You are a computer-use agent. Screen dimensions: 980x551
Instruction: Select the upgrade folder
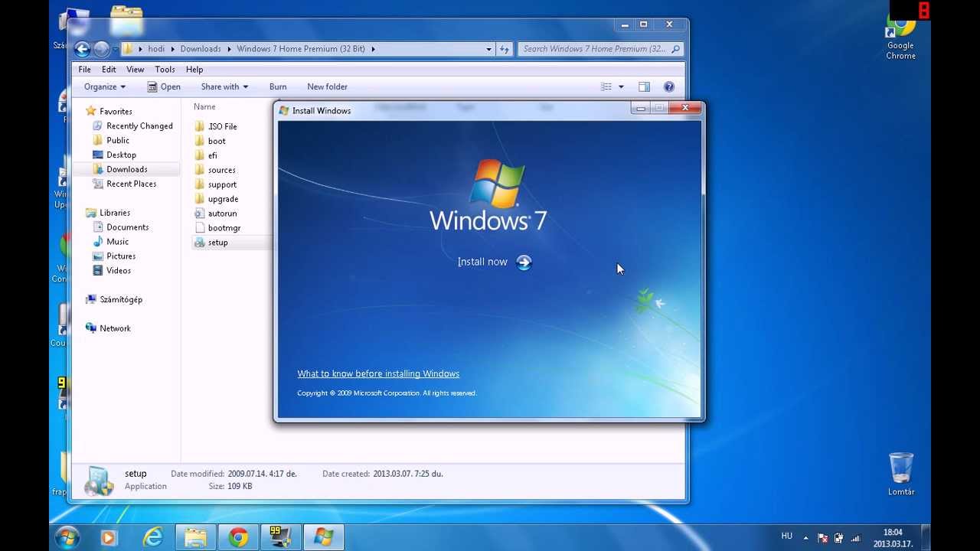(x=223, y=200)
